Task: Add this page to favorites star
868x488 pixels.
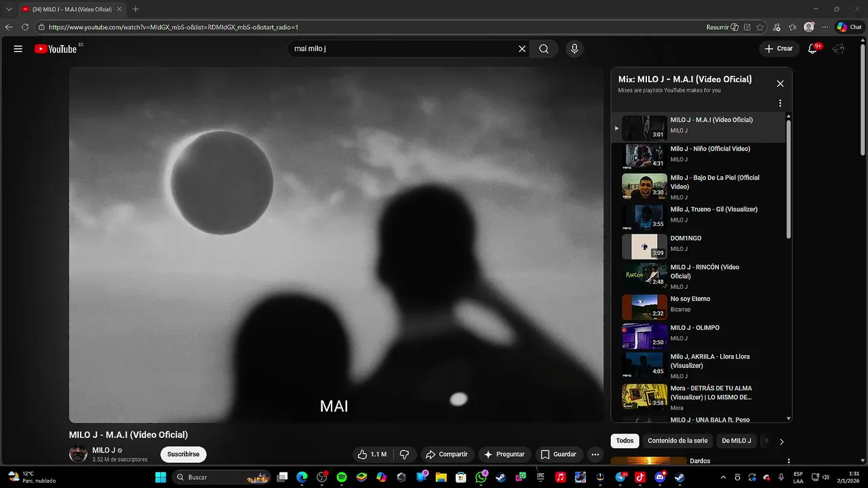Action: 760,27
